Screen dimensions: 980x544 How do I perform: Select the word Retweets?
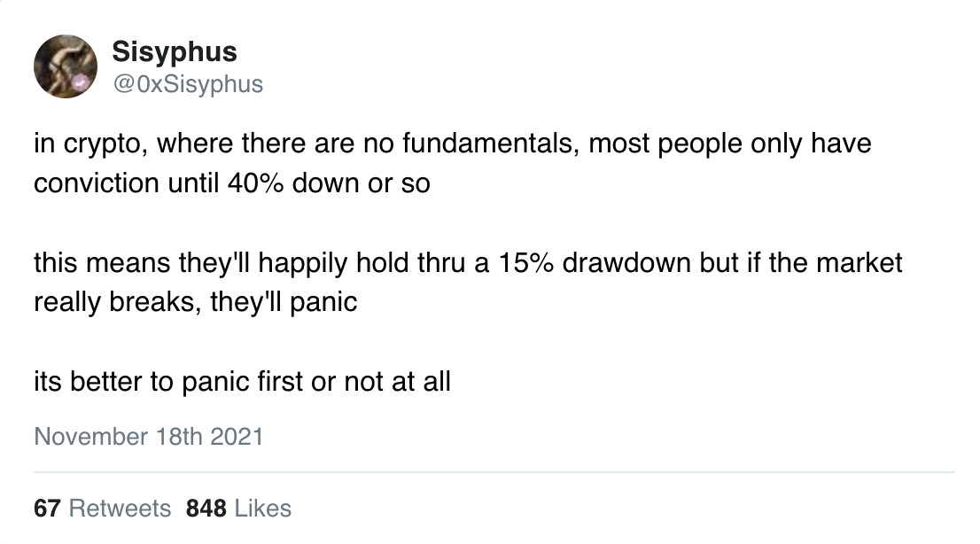point(120,509)
